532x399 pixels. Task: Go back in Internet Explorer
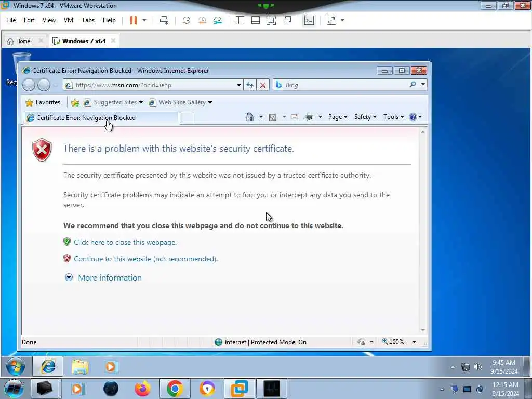[29, 85]
